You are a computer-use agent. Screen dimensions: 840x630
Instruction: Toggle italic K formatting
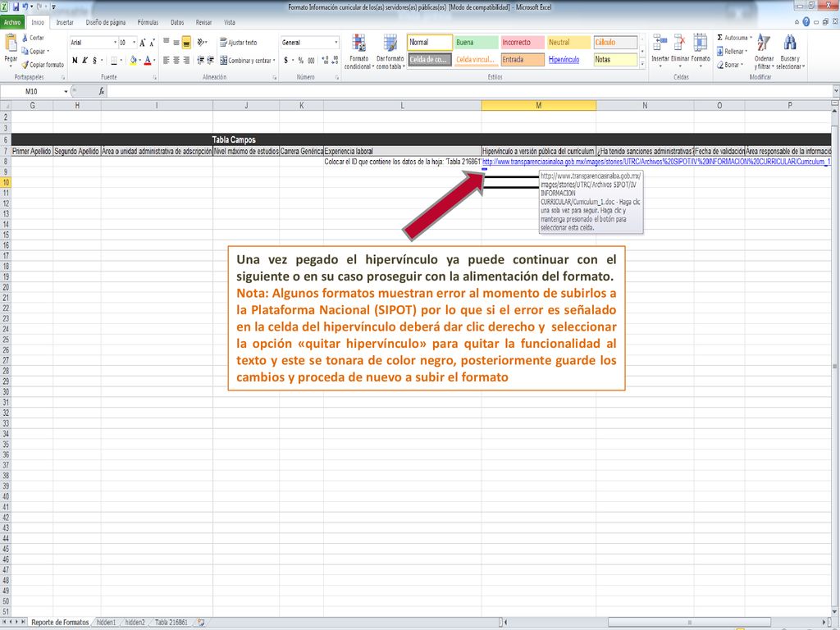pyautogui.click(x=84, y=60)
